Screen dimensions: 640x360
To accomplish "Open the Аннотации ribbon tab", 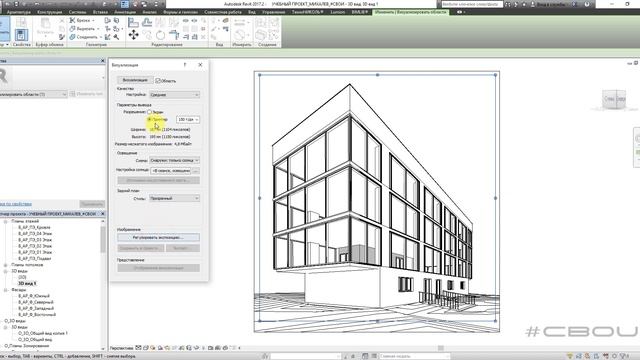I will tap(124, 12).
